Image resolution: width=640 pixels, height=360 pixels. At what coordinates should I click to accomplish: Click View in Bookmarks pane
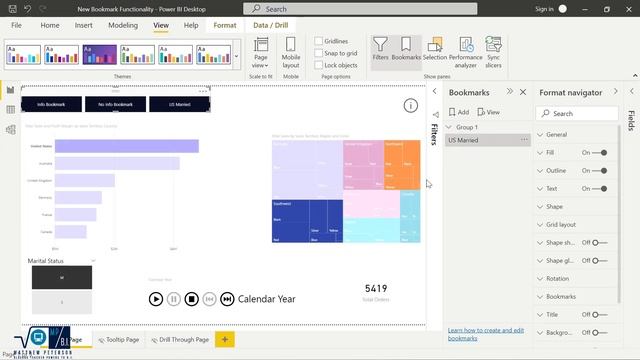coord(489,112)
